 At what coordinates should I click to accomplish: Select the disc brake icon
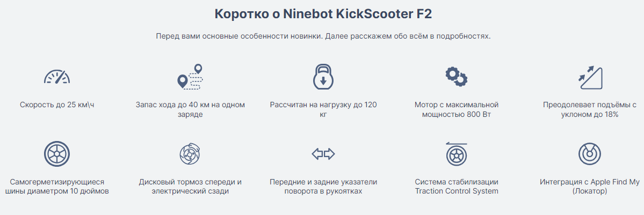coord(190,154)
